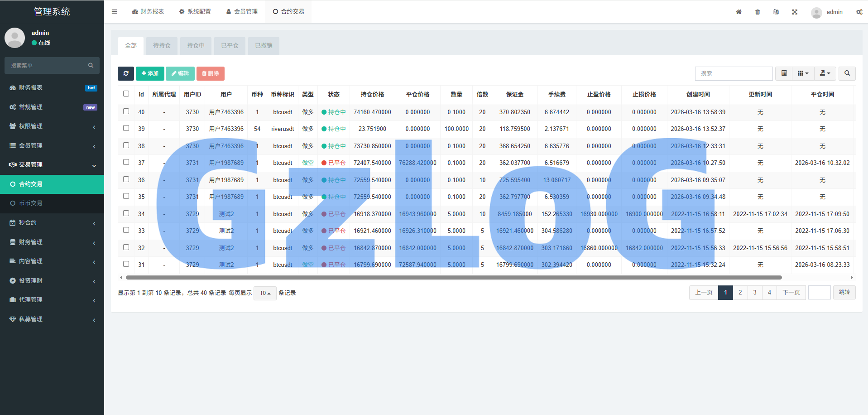The width and height of the screenshot is (868, 415).
Task: Open the export data dropdown
Action: coord(825,73)
